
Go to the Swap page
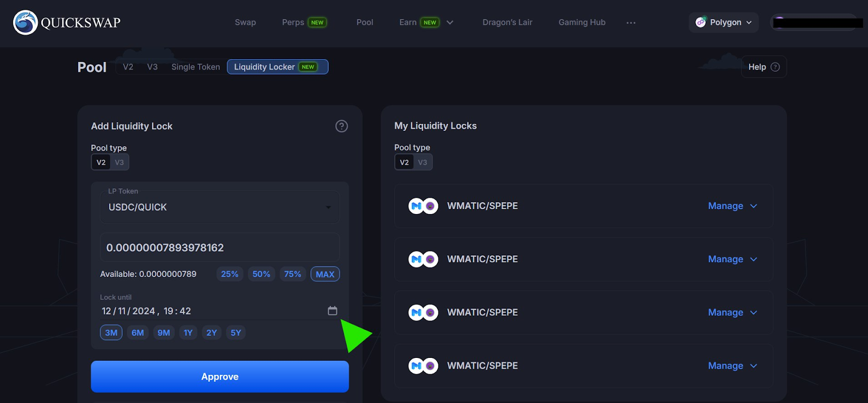coord(245,22)
